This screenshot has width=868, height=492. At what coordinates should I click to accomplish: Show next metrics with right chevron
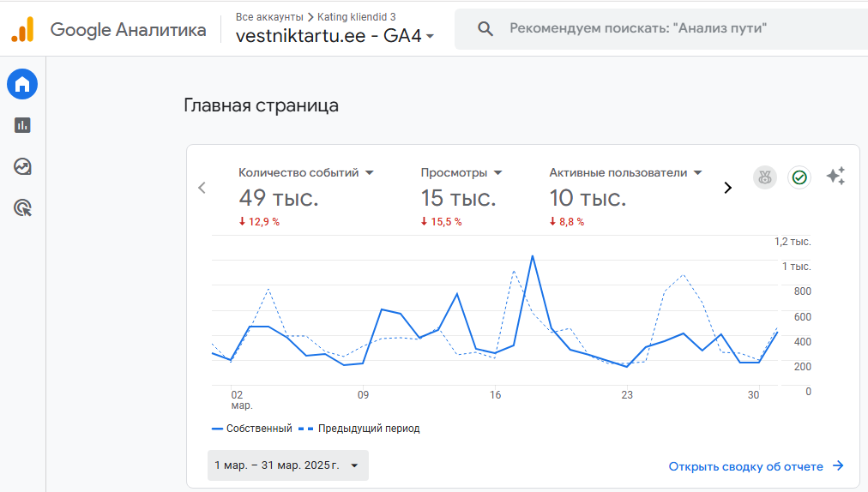click(x=728, y=189)
